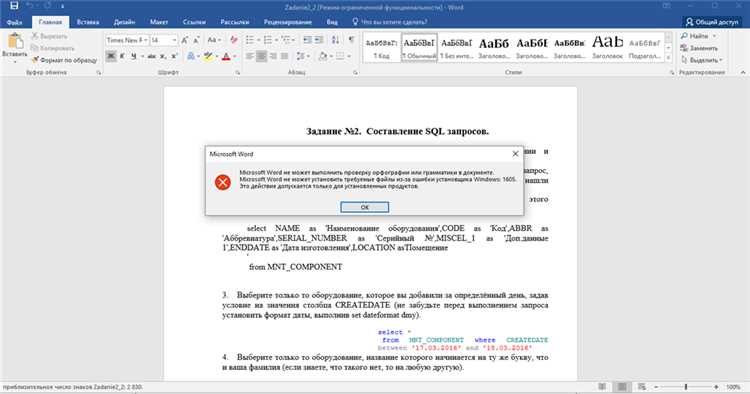This screenshot has width=750, height=394.
Task: Open the text effects icon
Action: click(190, 56)
